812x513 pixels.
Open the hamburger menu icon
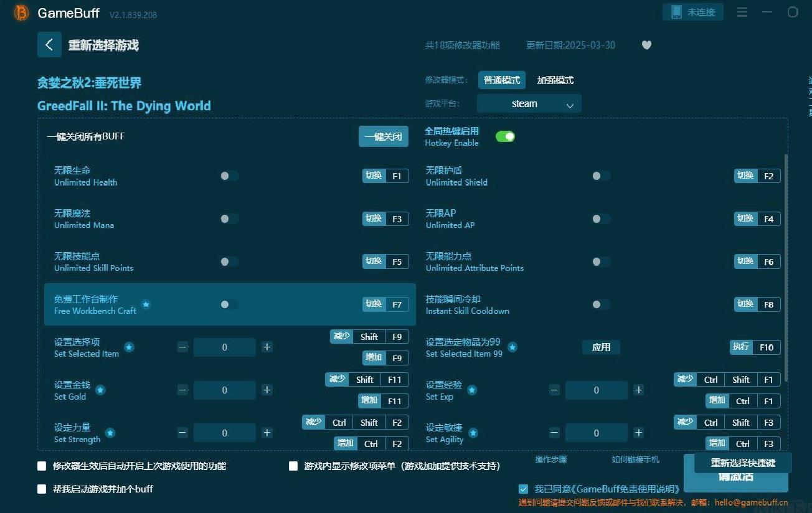pyautogui.click(x=742, y=12)
